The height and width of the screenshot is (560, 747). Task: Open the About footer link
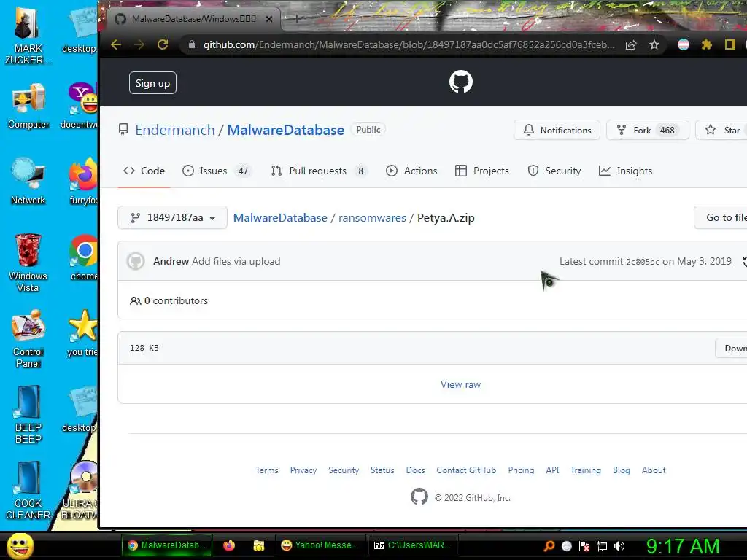pyautogui.click(x=654, y=470)
